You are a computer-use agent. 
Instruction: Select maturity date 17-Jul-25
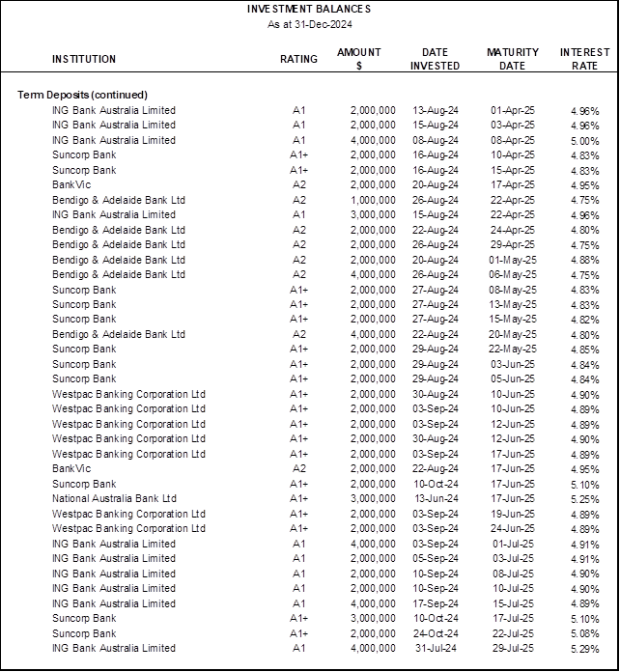click(513, 619)
